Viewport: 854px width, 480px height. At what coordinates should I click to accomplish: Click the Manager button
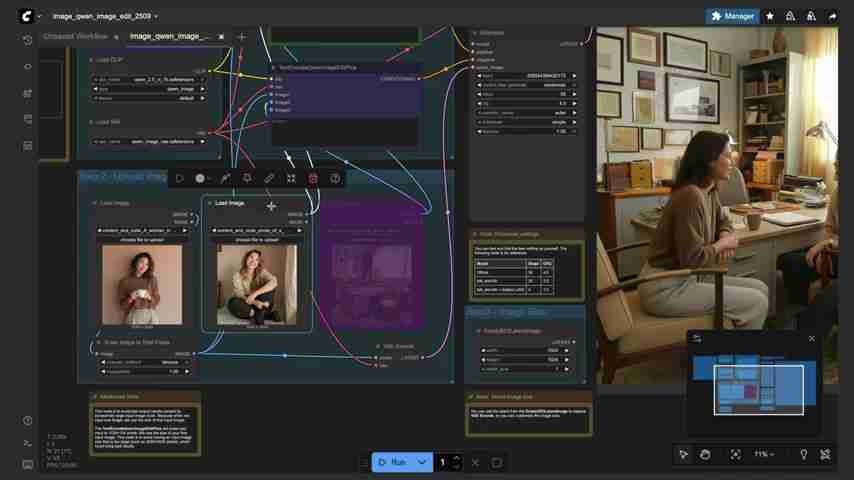coord(732,16)
